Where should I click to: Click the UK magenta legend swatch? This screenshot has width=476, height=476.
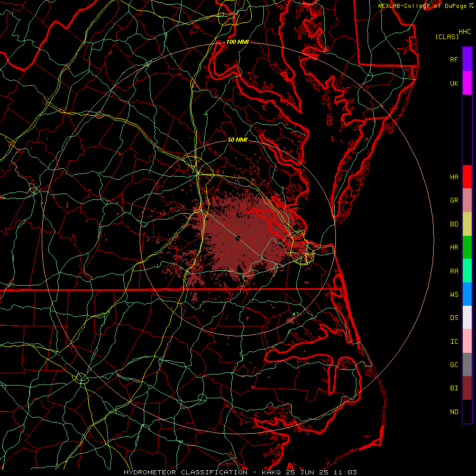[x=467, y=83]
